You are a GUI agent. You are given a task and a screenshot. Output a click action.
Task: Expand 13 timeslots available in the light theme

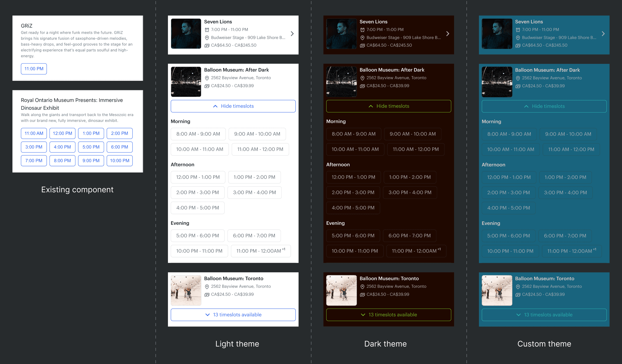[x=233, y=315]
